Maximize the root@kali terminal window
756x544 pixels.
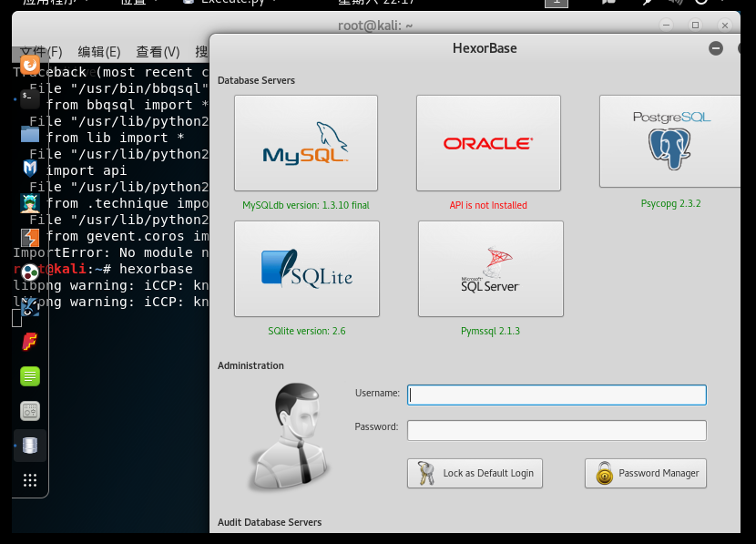point(695,26)
